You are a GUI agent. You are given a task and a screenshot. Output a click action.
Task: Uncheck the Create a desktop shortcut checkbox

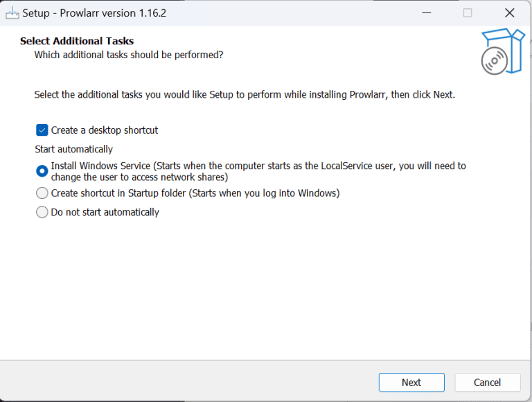(42, 130)
